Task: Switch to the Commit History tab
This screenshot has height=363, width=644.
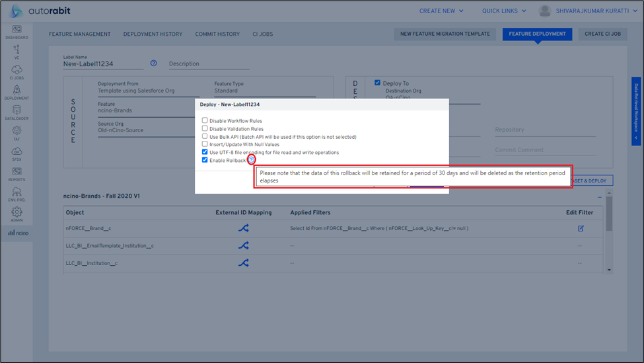Action: coord(217,34)
